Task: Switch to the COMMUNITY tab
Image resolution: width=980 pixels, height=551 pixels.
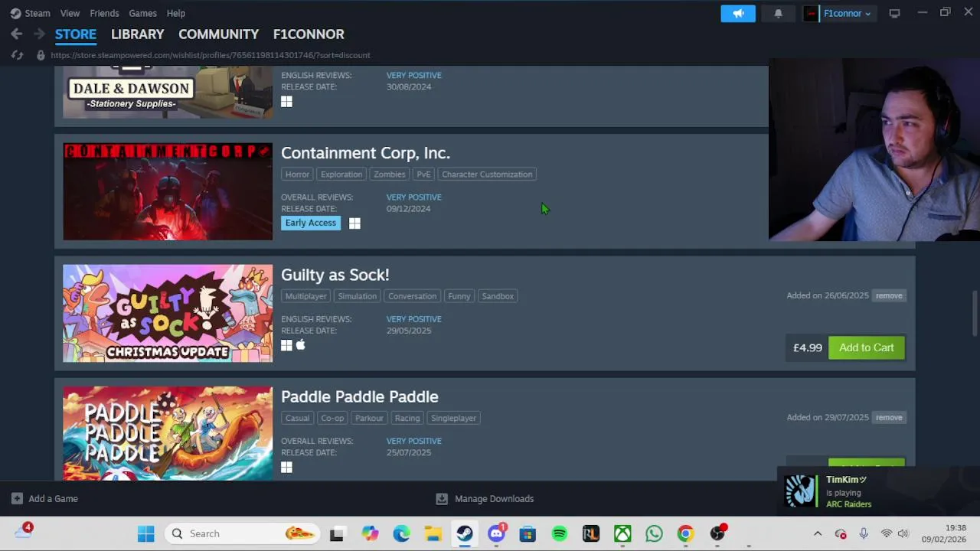Action: (x=218, y=34)
